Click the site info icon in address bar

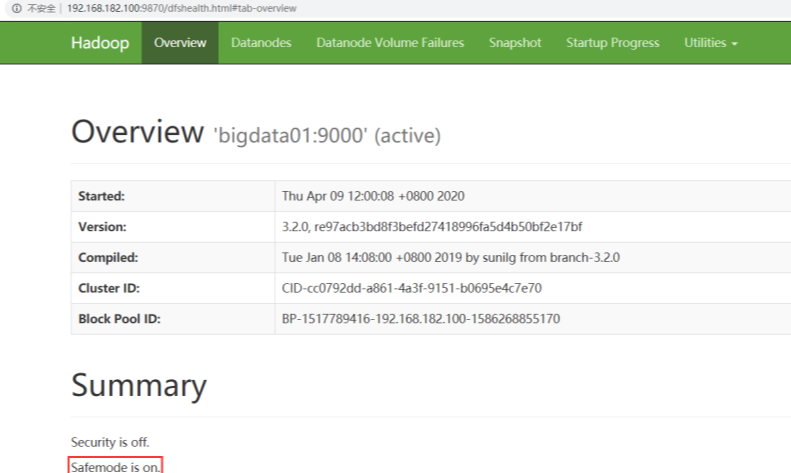17,9
